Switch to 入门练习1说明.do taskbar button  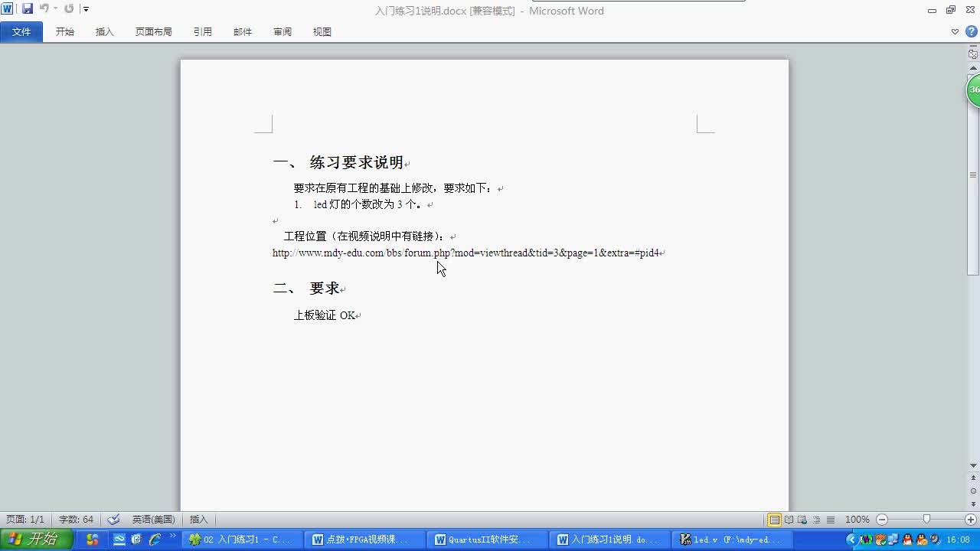click(x=609, y=540)
